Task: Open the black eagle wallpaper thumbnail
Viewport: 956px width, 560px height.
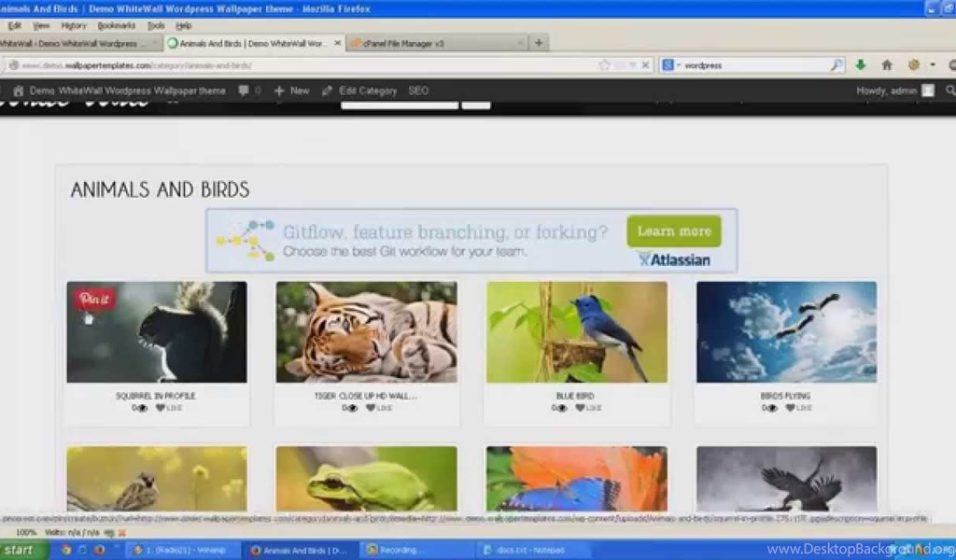Action: (786, 479)
